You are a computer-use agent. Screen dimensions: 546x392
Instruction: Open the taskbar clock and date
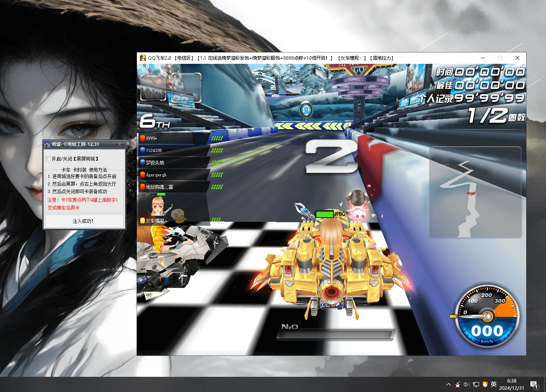click(511, 384)
